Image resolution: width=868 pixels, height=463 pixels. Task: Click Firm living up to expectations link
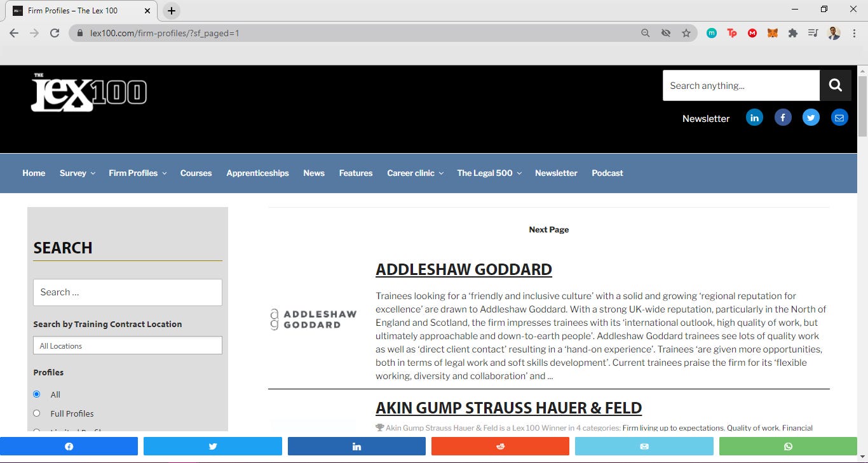[x=673, y=427]
